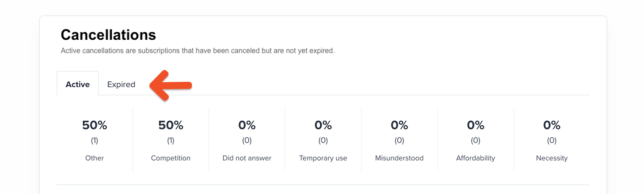
Task: Select the Competition reason label
Action: tap(171, 158)
